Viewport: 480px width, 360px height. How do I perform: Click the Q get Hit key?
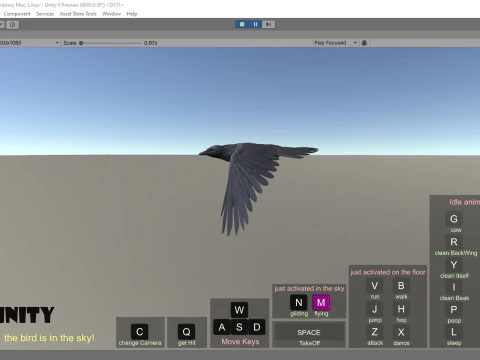[x=186, y=332]
